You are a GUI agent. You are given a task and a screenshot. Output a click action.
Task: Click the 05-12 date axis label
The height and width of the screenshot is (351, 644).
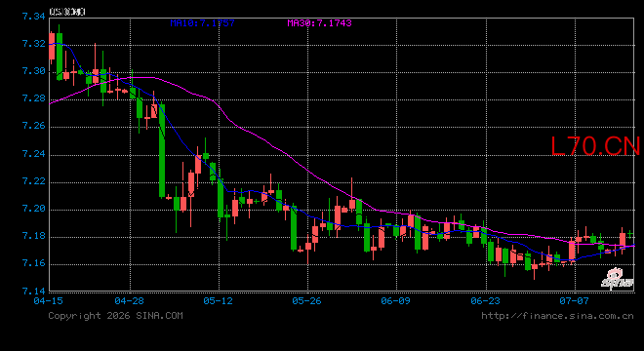coord(219,301)
